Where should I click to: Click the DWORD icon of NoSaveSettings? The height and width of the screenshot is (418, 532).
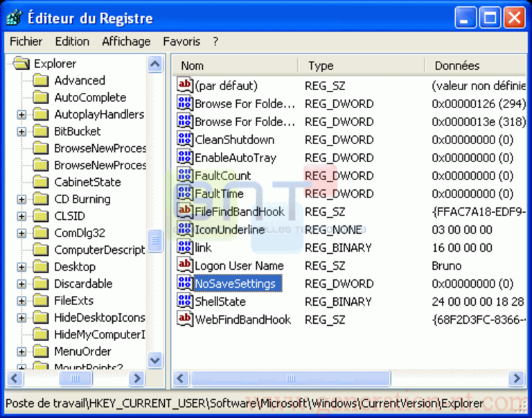(x=185, y=284)
